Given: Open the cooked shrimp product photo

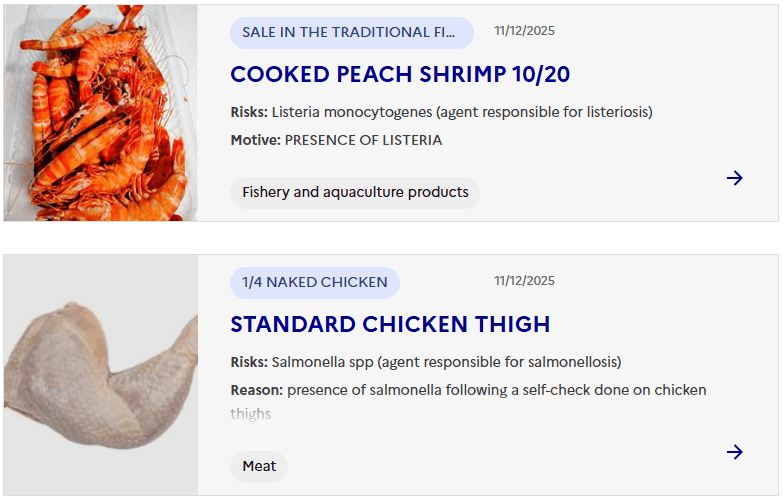Looking at the screenshot, I should click(100, 113).
